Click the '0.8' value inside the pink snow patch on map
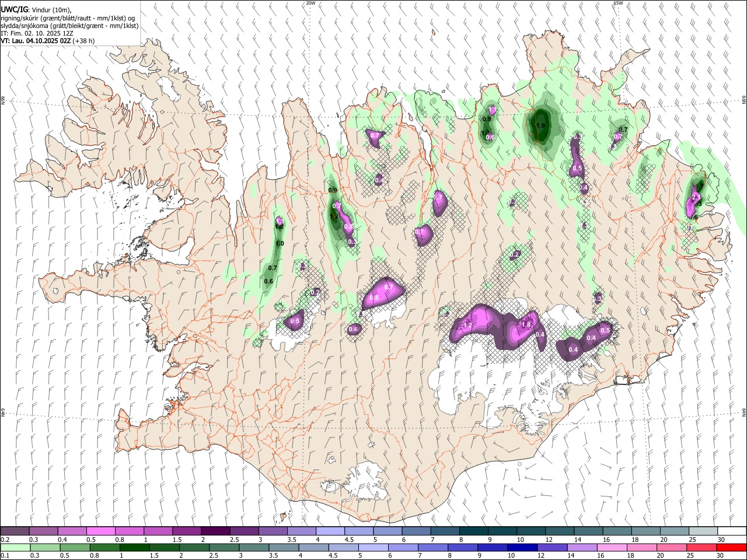The height and width of the screenshot is (560, 747). [374, 297]
